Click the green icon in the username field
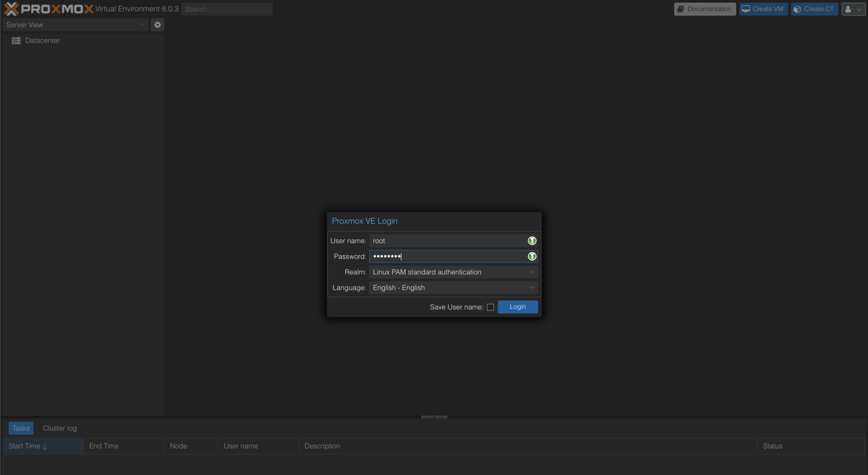The height and width of the screenshot is (475, 868). (531, 240)
